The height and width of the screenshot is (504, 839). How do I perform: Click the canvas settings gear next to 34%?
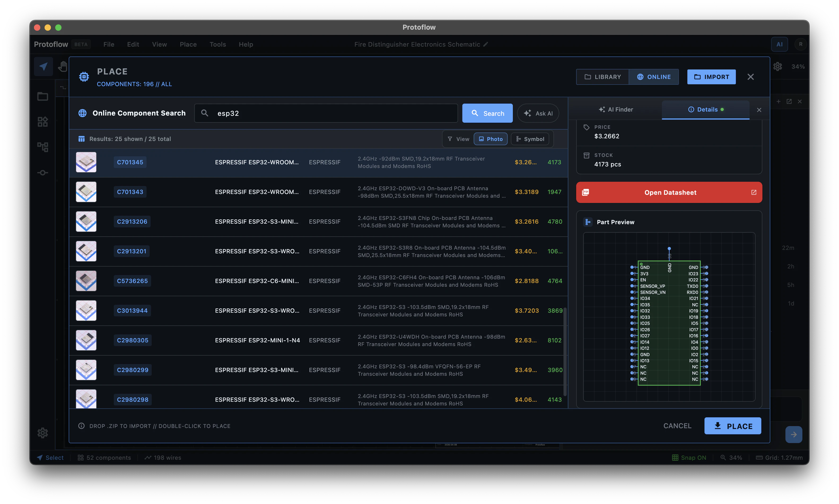click(778, 66)
